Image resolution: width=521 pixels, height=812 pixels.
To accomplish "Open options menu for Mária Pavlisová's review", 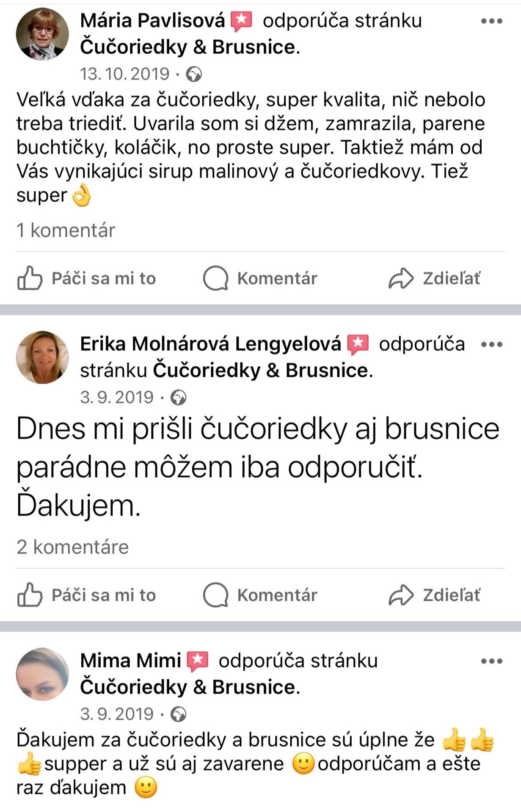I will [x=491, y=21].
